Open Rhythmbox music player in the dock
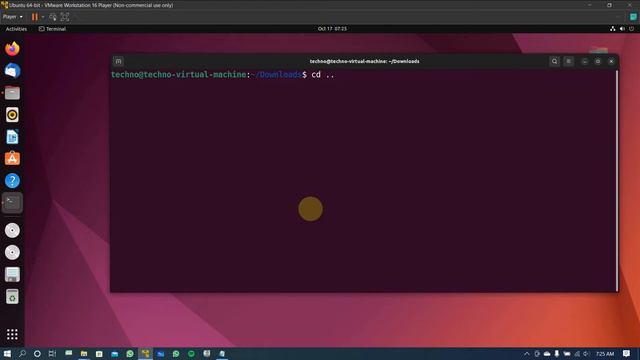The height and width of the screenshot is (360, 640). [x=12, y=115]
